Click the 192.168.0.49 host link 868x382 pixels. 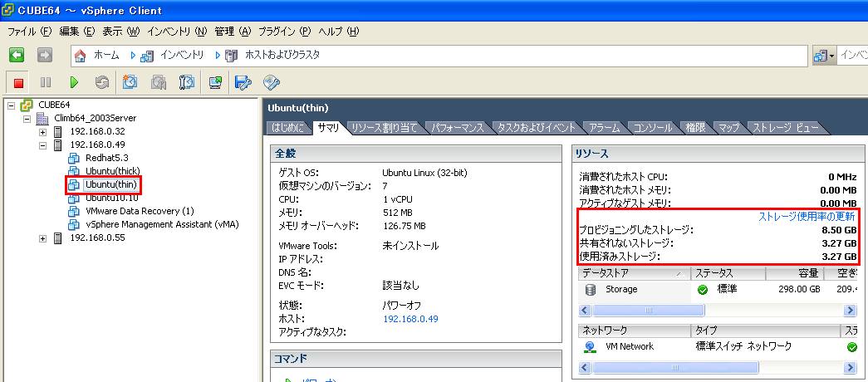(411, 319)
